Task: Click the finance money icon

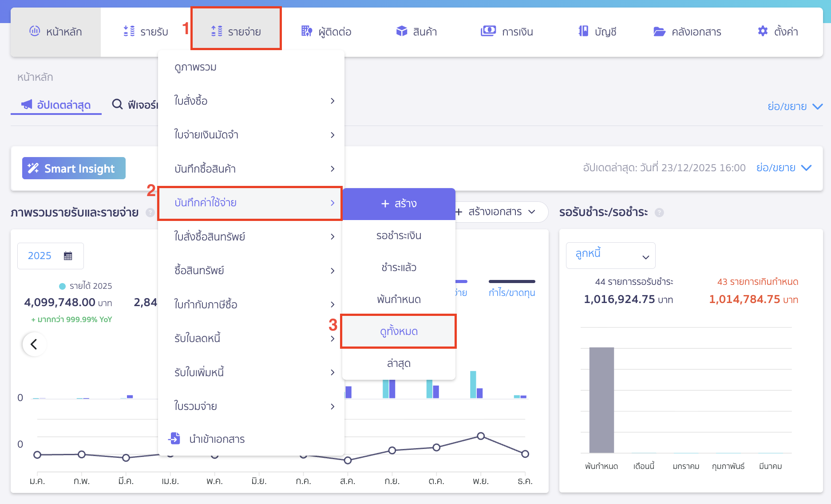Action: click(x=488, y=31)
